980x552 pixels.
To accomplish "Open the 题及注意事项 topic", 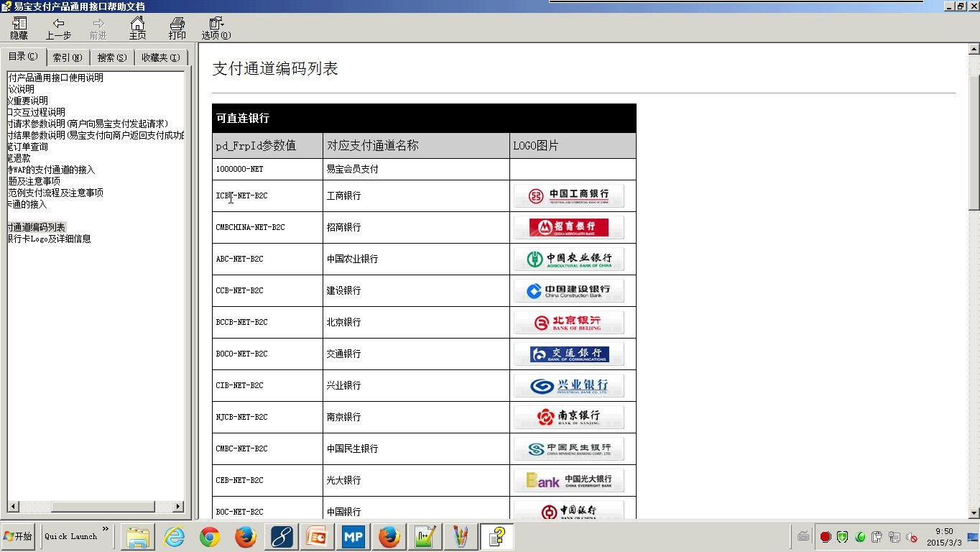I will (x=34, y=181).
